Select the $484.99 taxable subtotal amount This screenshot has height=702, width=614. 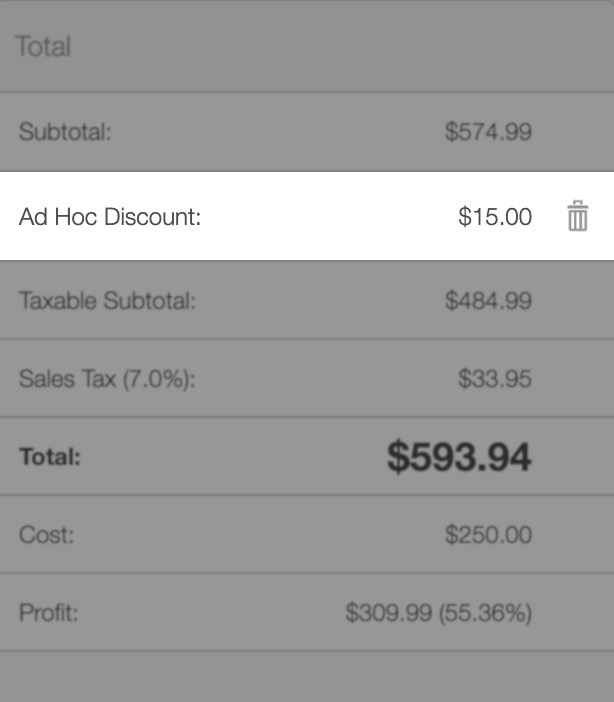pyautogui.click(x=488, y=301)
